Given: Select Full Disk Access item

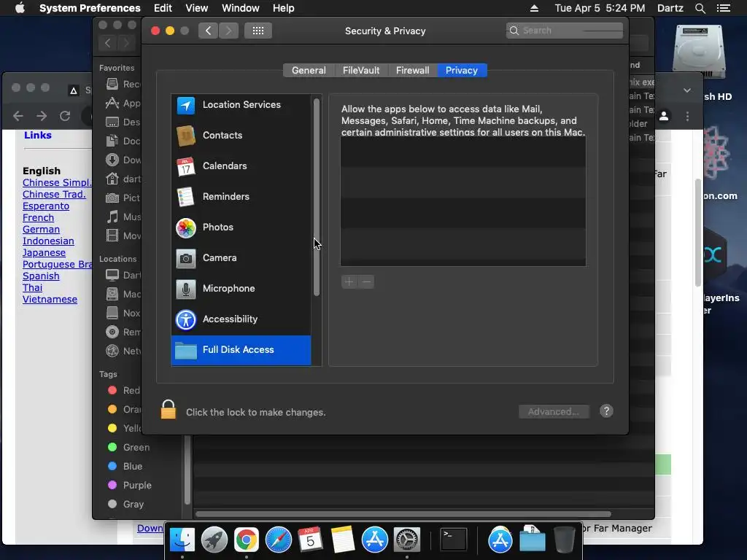Looking at the screenshot, I should coord(241,350).
